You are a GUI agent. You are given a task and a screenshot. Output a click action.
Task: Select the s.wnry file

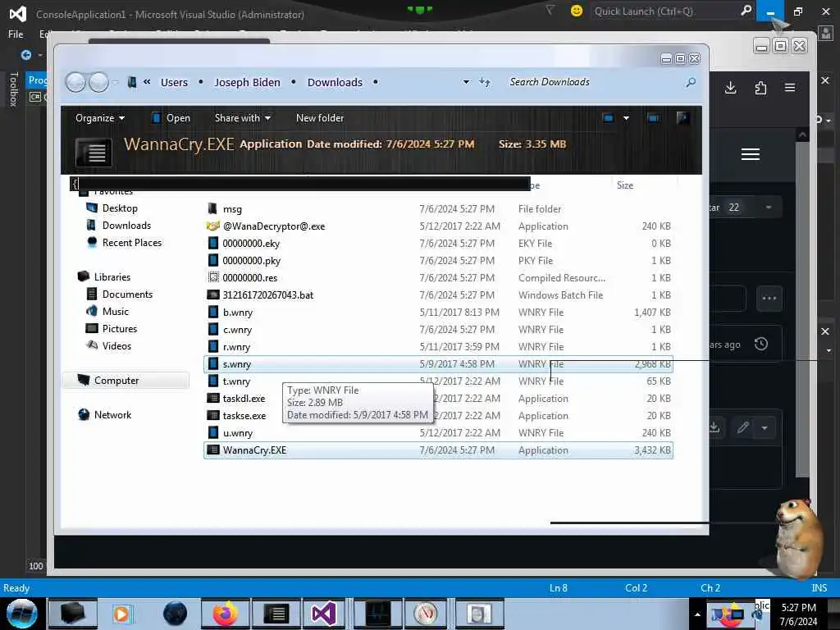pos(438,364)
